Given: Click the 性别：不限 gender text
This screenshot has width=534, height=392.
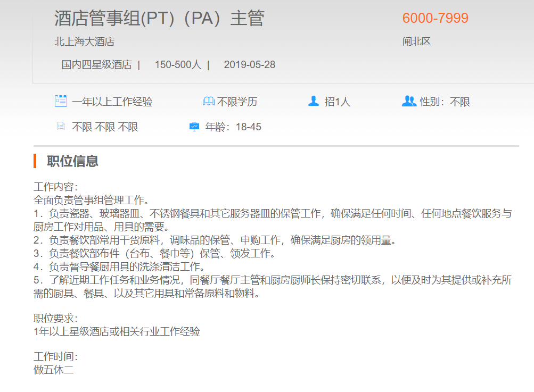Looking at the screenshot, I should (445, 102).
